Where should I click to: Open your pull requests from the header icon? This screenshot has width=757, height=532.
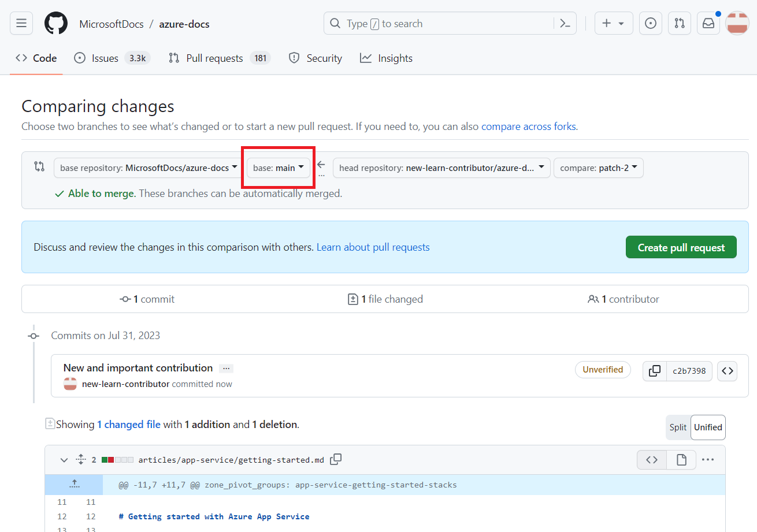click(679, 23)
